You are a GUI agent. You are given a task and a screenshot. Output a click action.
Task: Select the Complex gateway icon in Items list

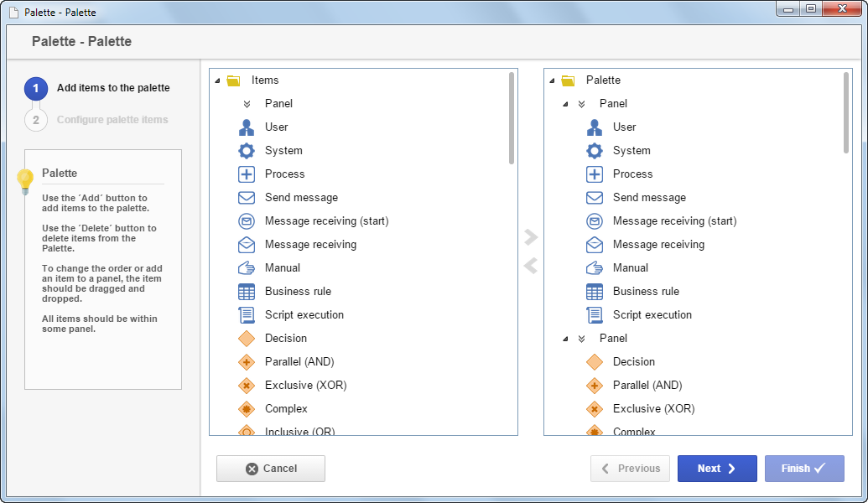247,409
